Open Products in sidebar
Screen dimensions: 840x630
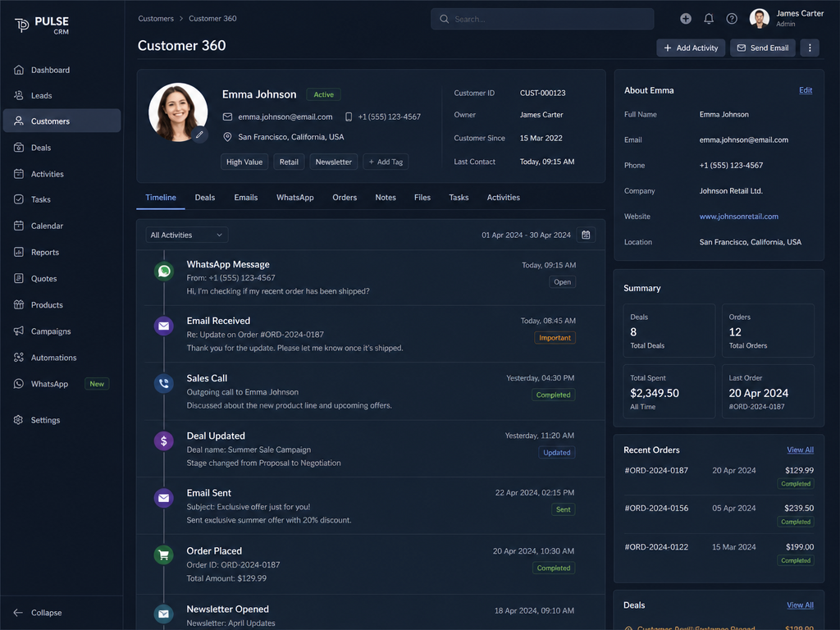(x=47, y=304)
